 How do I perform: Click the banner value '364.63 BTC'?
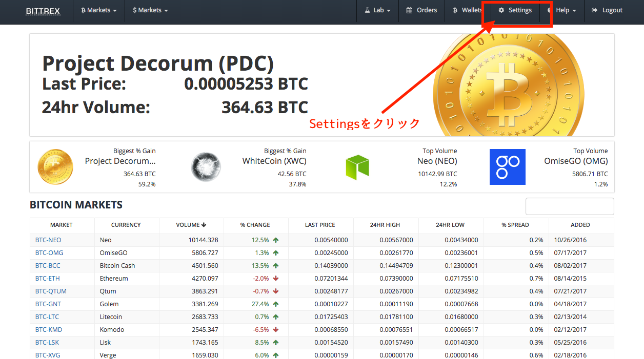265,107
